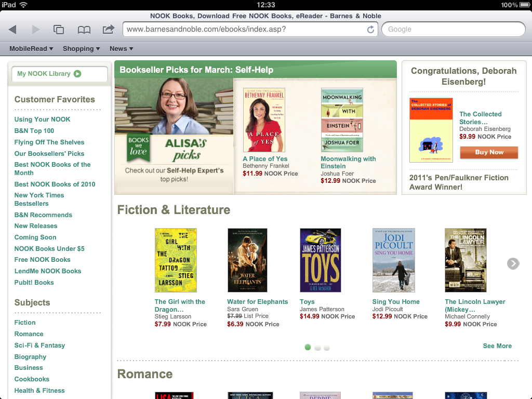
Task: Open The Lincoln Lawyer title link
Action: pyautogui.click(x=475, y=305)
